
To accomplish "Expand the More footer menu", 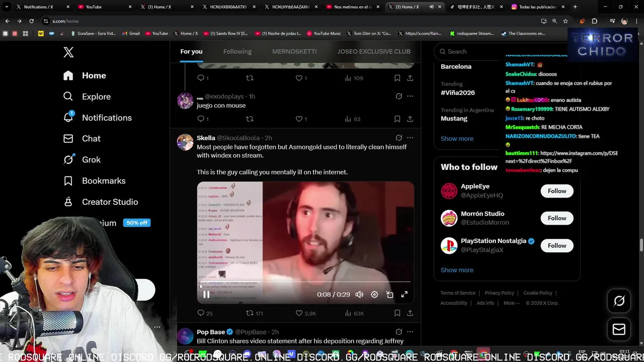I will tap(512, 303).
